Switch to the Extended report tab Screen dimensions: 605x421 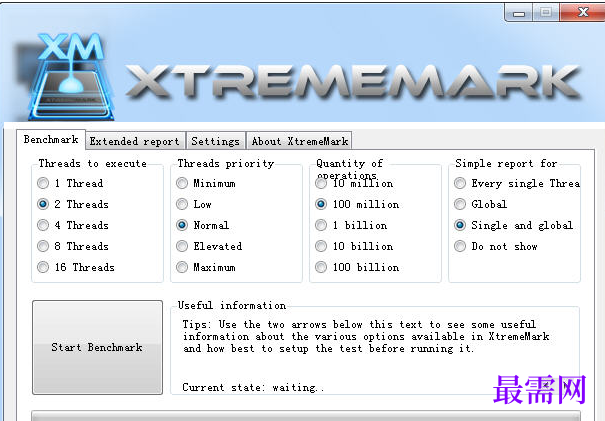pos(135,141)
